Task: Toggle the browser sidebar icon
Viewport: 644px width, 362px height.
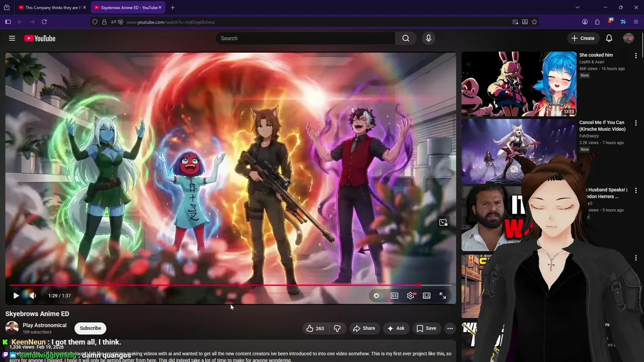Action: pos(8,22)
